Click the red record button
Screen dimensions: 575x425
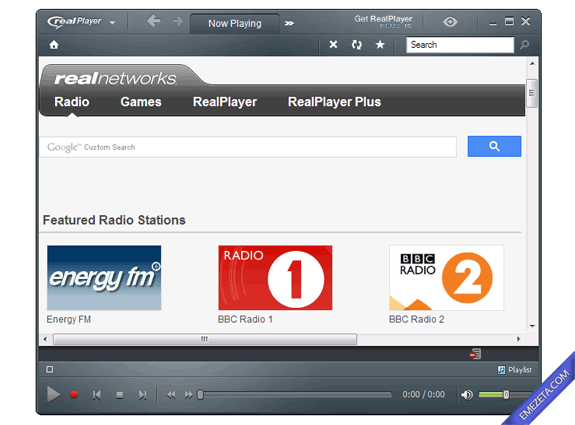point(74,395)
